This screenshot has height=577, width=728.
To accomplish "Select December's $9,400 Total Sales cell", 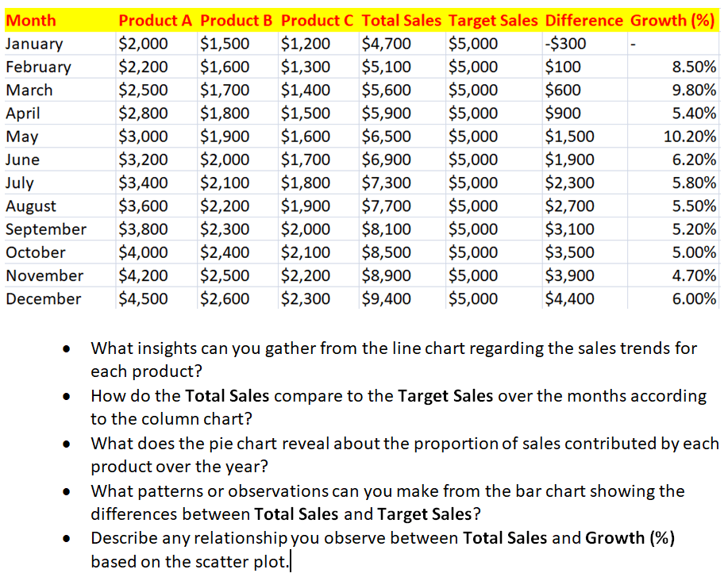I will [387, 299].
